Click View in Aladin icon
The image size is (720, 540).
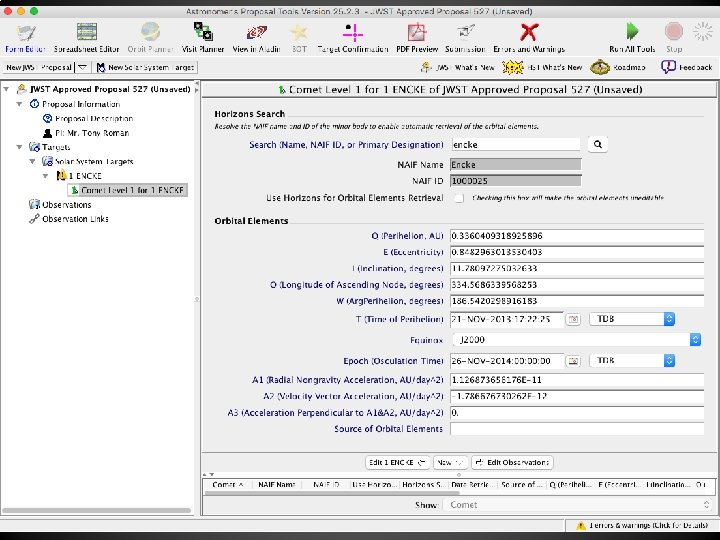(256, 38)
